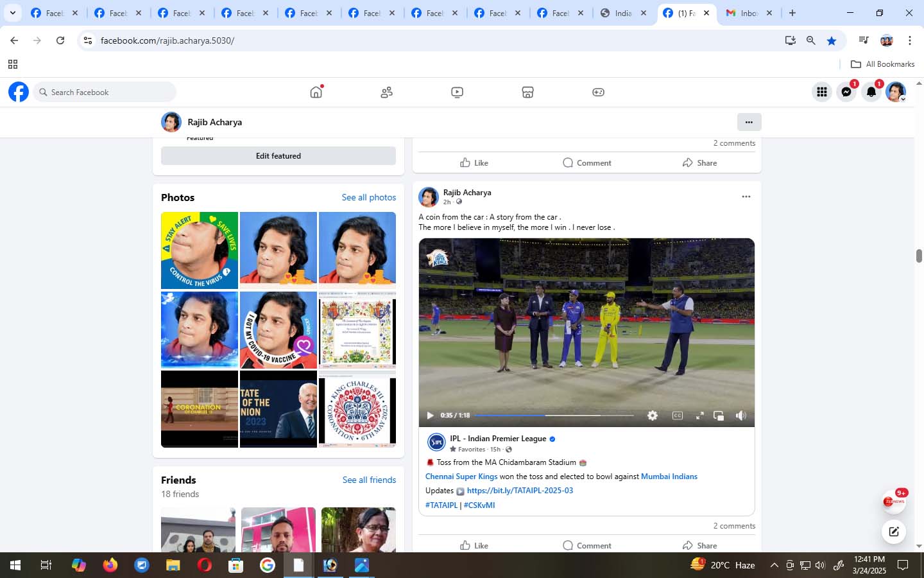This screenshot has width=924, height=578.
Task: Open Facebook Video (Watch) icon
Action: [x=457, y=92]
